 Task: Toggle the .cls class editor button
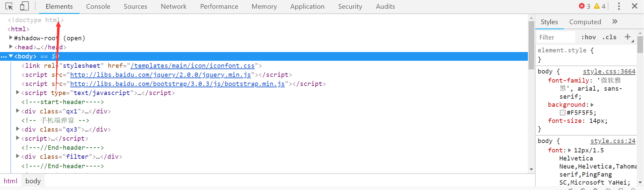pos(609,37)
